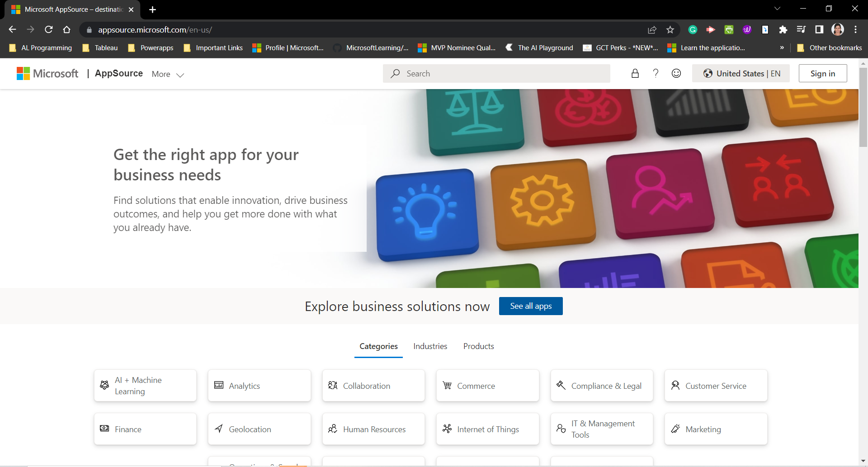Open the Chrome profile avatar
Viewport: 868px width, 467px height.
[838, 29]
